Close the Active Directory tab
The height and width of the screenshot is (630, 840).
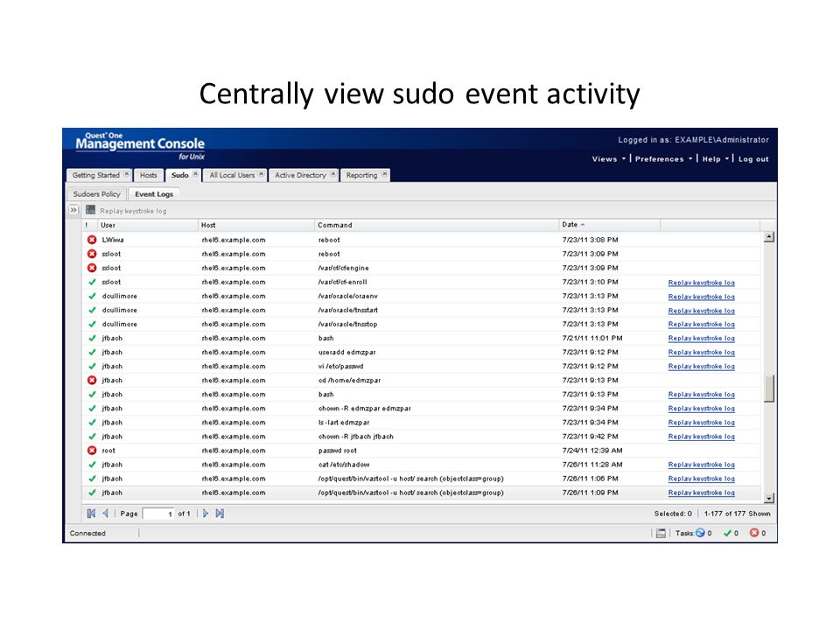coord(332,173)
